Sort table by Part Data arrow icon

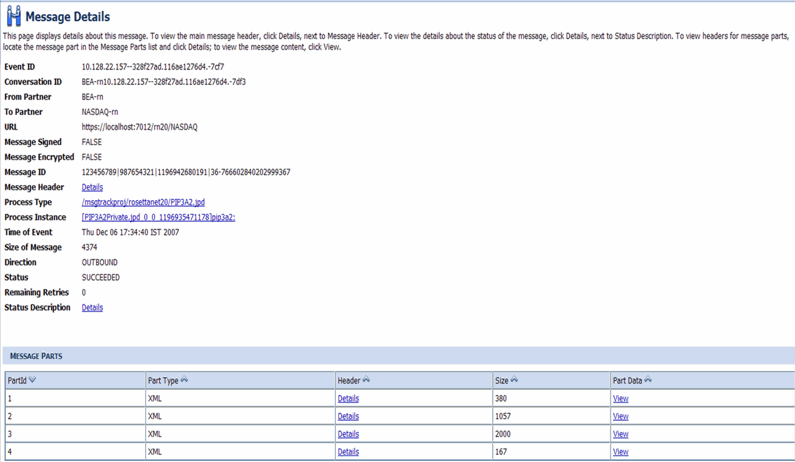[x=648, y=380]
